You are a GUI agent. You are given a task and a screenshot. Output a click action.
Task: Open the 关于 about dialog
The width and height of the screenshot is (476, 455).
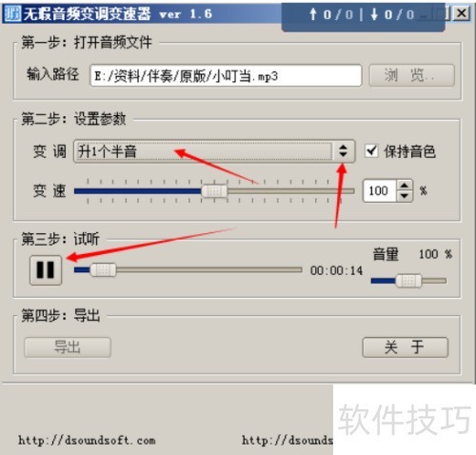point(406,347)
